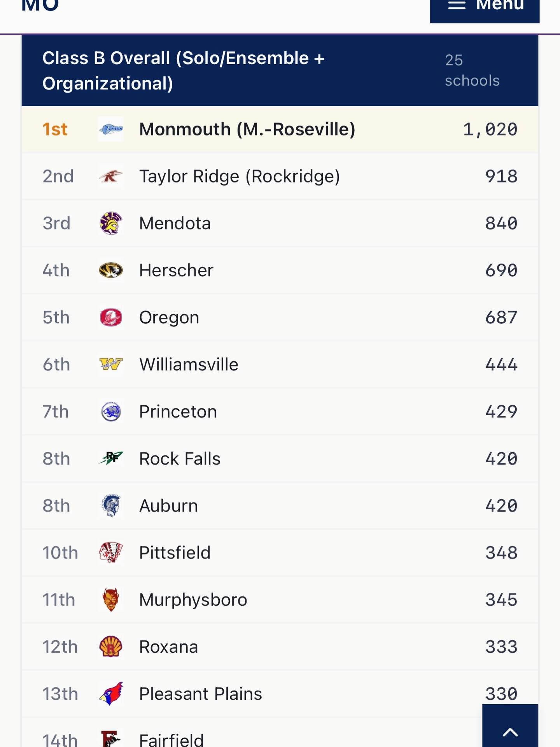Click the Class B Overall header bar
Viewport: 560px width, 747px height.
[x=279, y=70]
